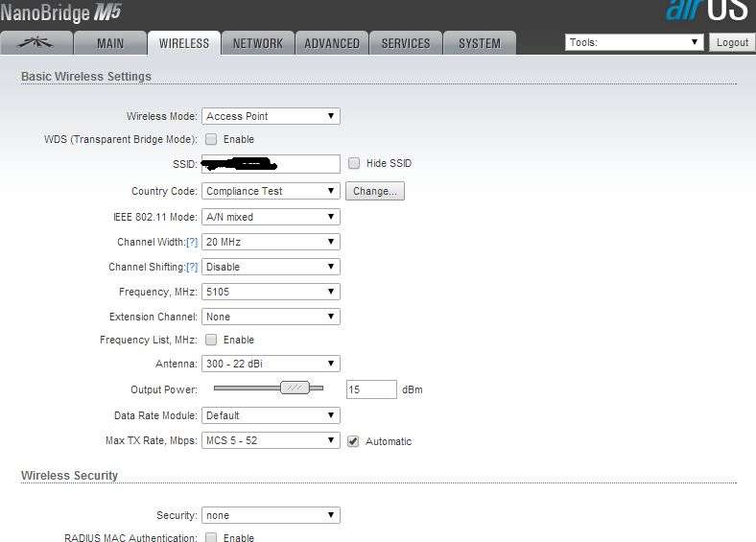Open the NETWORK tab

pyautogui.click(x=258, y=43)
